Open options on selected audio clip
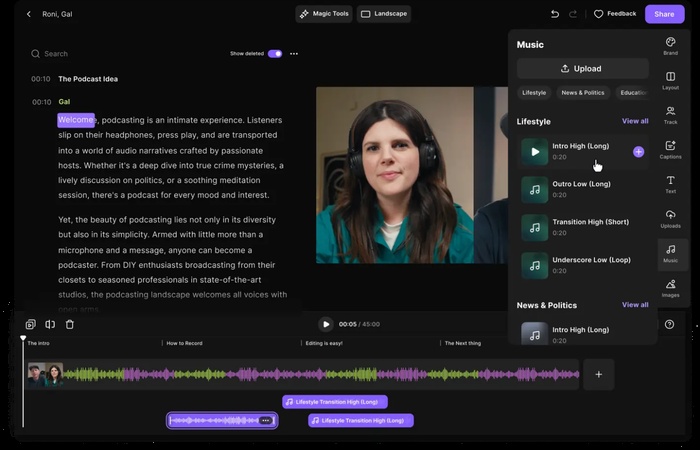Viewport: 700px width, 450px height. [x=265, y=420]
